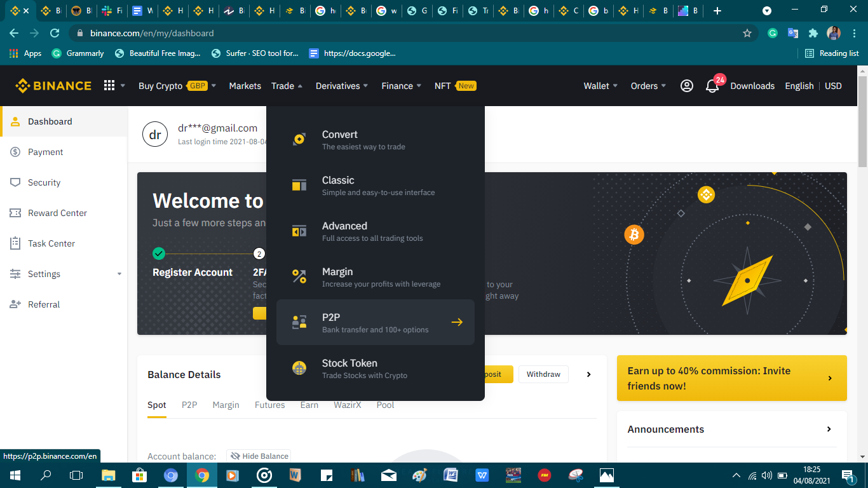Select P2P in the Trade menu
The image size is (868, 488).
[376, 322]
